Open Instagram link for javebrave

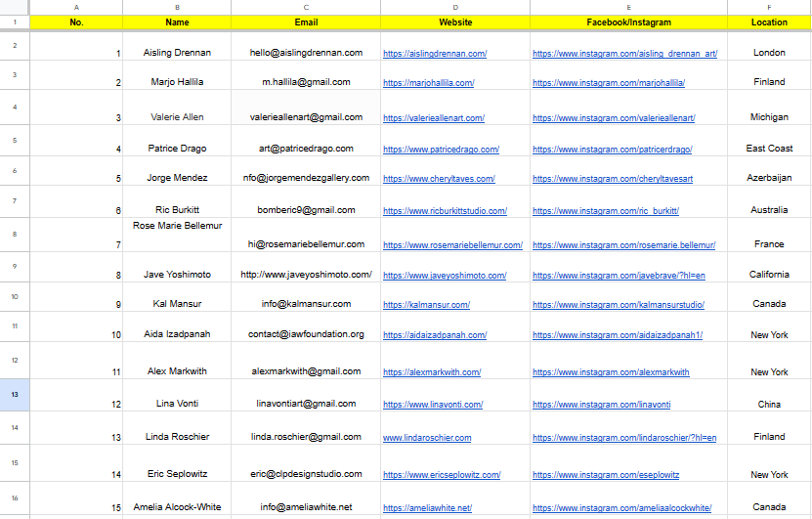(x=619, y=276)
